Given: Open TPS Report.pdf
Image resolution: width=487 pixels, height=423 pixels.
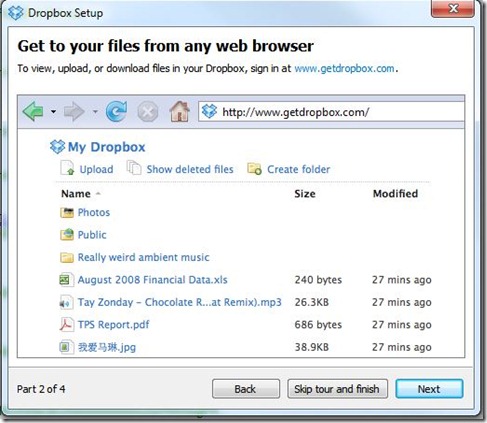Looking at the screenshot, I should tap(113, 324).
